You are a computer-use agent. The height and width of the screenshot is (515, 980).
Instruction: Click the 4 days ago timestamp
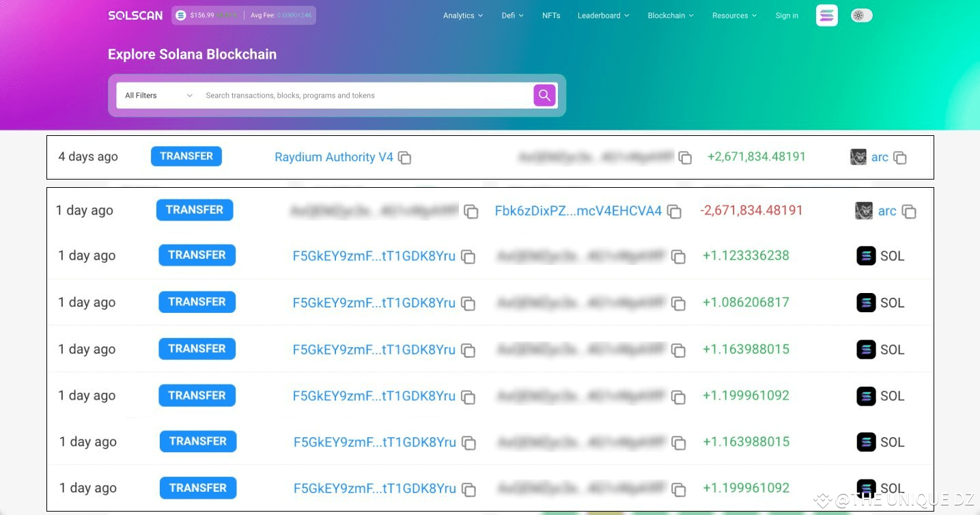(88, 156)
